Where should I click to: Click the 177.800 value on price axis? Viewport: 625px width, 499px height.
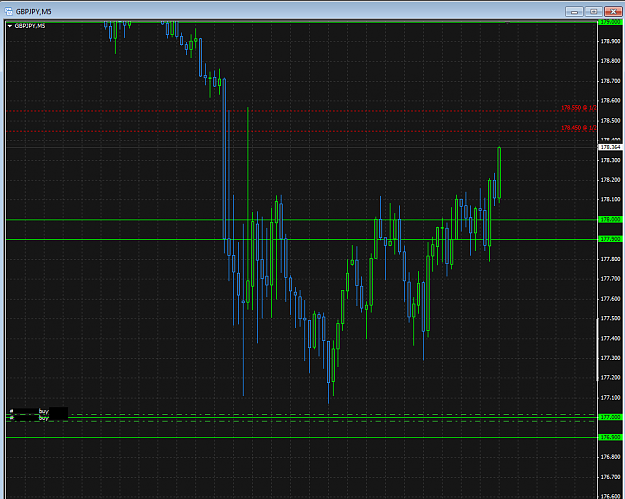pyautogui.click(x=610, y=259)
